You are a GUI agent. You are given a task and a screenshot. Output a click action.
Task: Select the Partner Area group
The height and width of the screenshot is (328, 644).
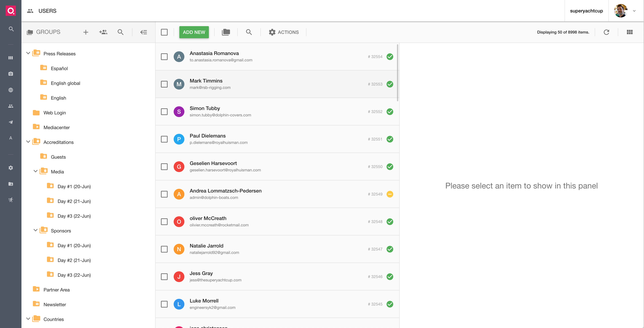click(x=56, y=290)
